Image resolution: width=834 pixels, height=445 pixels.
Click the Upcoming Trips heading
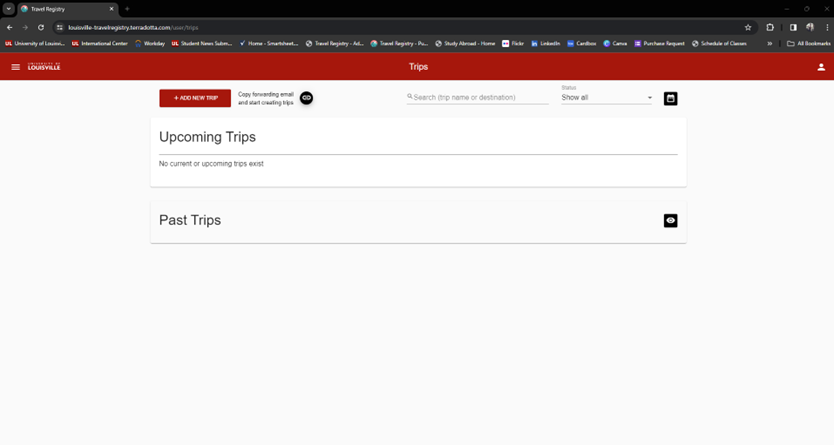[207, 137]
